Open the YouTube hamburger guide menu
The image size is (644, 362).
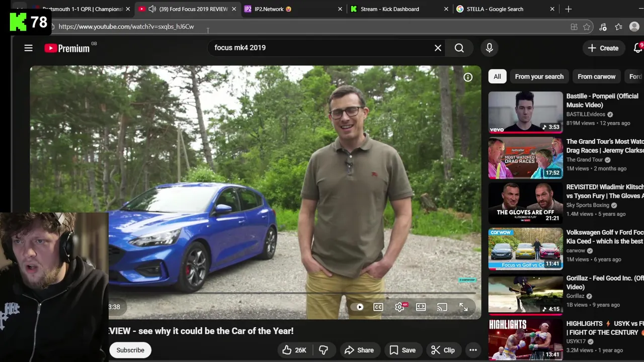[x=28, y=48]
